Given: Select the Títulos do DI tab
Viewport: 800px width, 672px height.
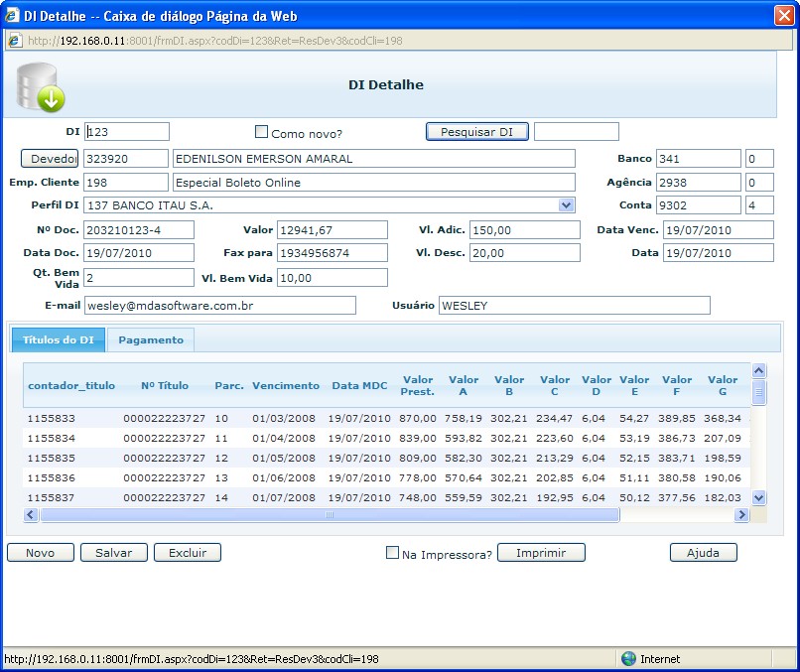Looking at the screenshot, I should coord(59,339).
